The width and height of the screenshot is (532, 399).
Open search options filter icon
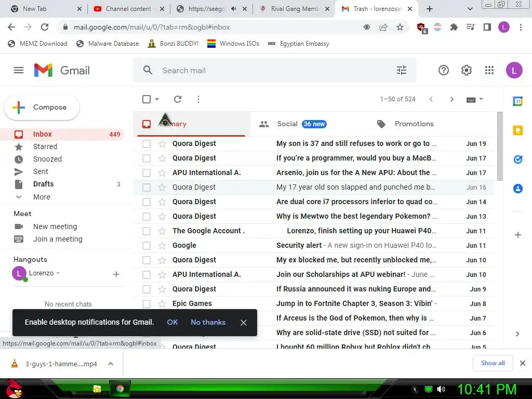click(x=402, y=70)
